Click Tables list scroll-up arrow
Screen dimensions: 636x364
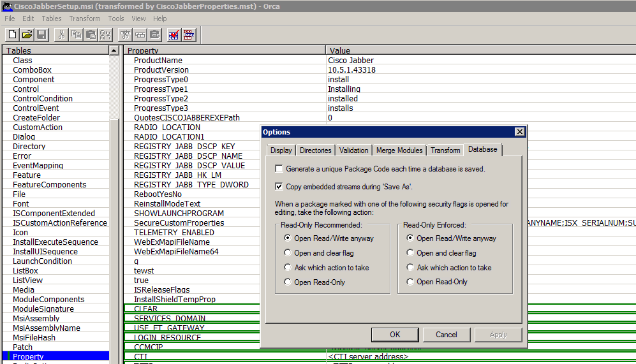coord(114,50)
